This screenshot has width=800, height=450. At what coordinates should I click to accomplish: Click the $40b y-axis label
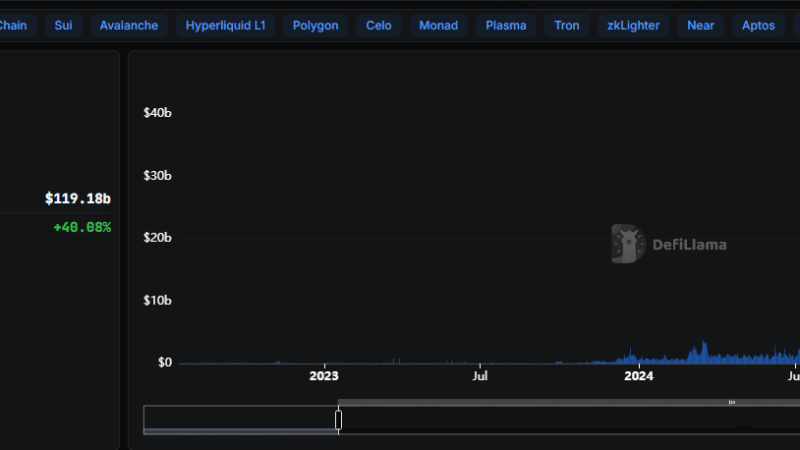point(157,113)
